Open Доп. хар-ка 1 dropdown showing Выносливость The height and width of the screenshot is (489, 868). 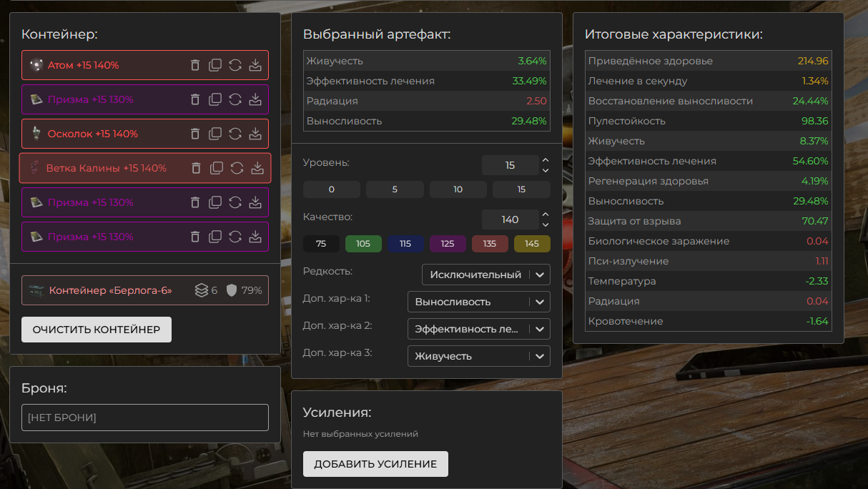coord(479,302)
